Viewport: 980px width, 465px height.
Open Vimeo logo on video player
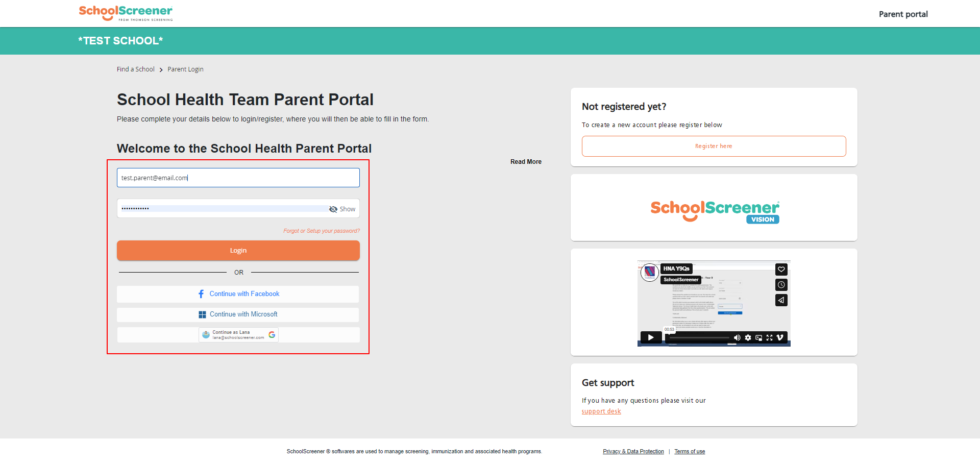[x=780, y=338]
